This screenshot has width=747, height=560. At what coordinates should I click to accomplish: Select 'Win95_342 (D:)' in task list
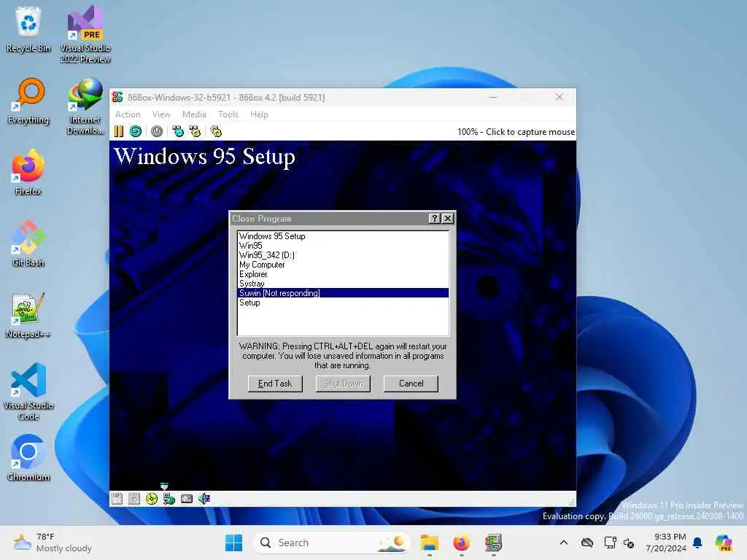[343, 255]
